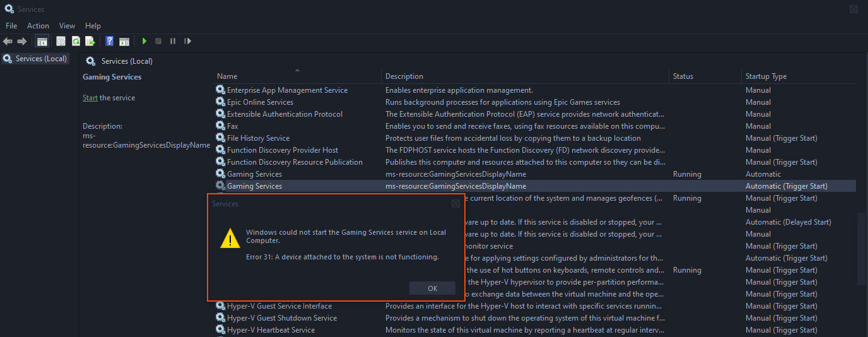Open the Action menu
The width and height of the screenshot is (868, 337).
pyautogui.click(x=38, y=26)
